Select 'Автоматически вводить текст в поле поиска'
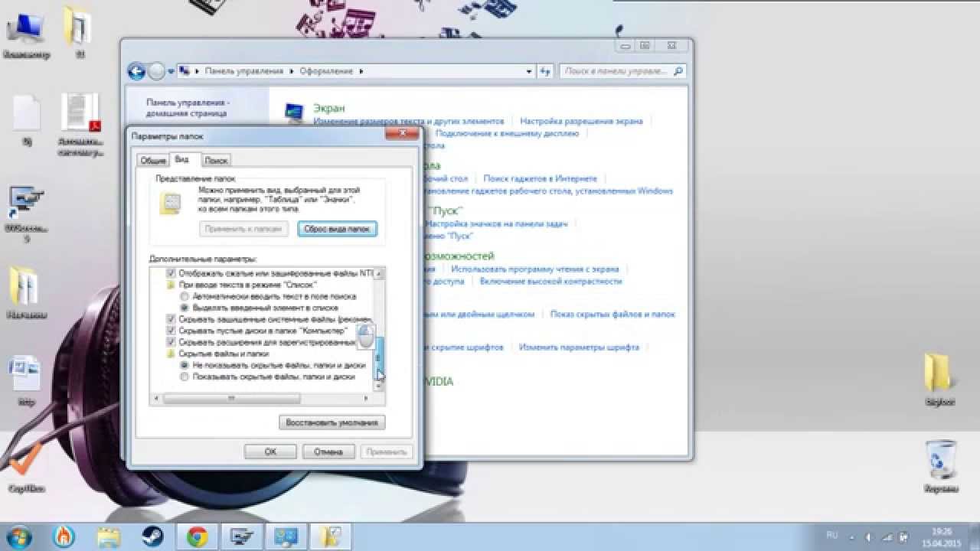The width and height of the screenshot is (980, 551). [x=184, y=296]
